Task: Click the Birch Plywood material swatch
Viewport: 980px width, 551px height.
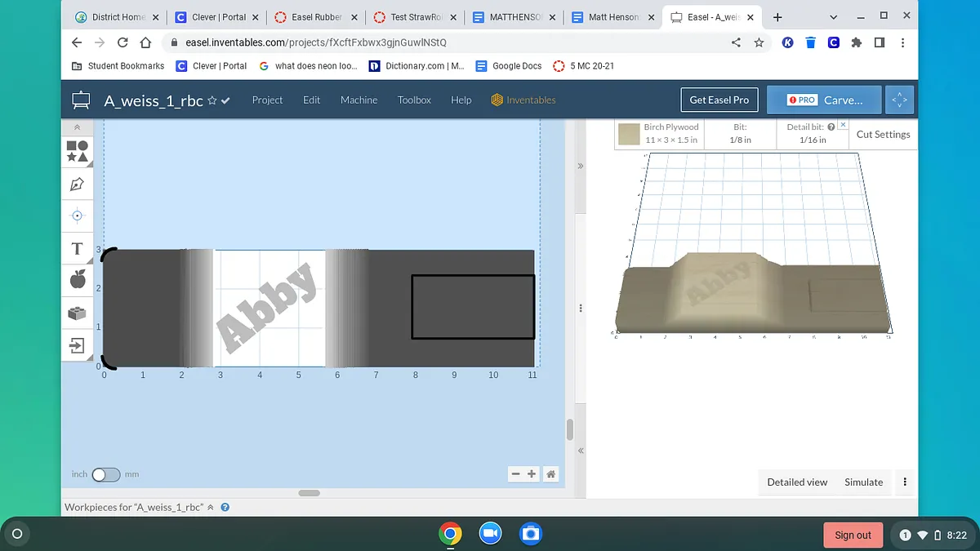Action: 629,134
